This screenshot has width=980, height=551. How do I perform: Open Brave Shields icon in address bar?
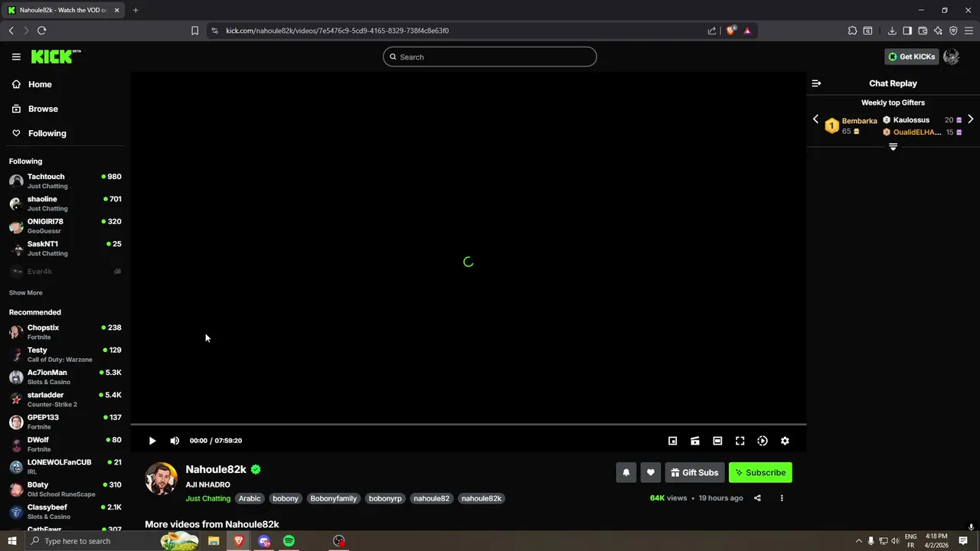click(731, 31)
